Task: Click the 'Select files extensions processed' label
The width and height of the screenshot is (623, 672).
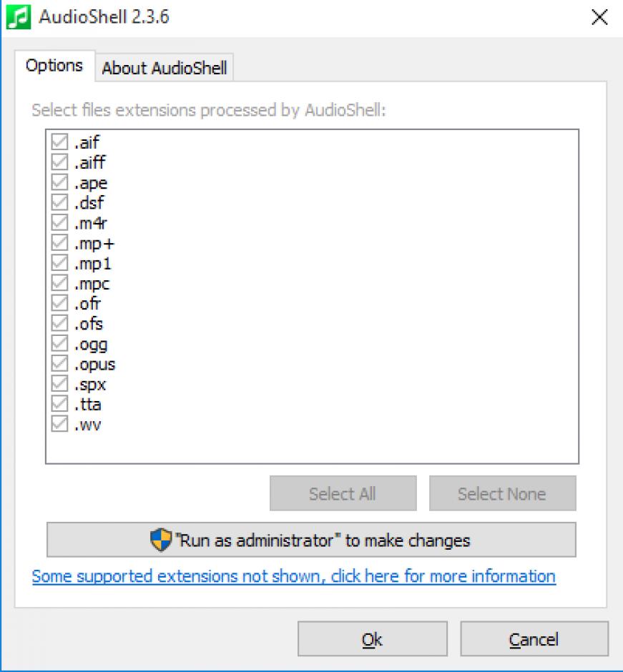Action: click(209, 110)
